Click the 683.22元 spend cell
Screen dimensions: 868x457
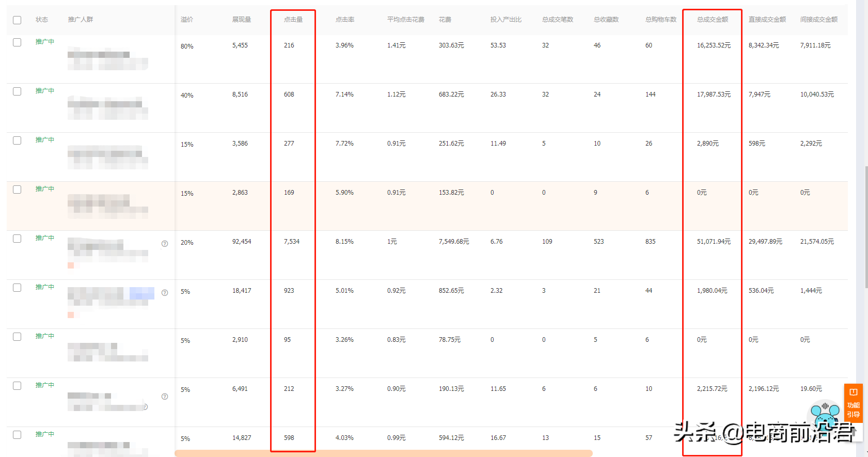[x=451, y=94]
